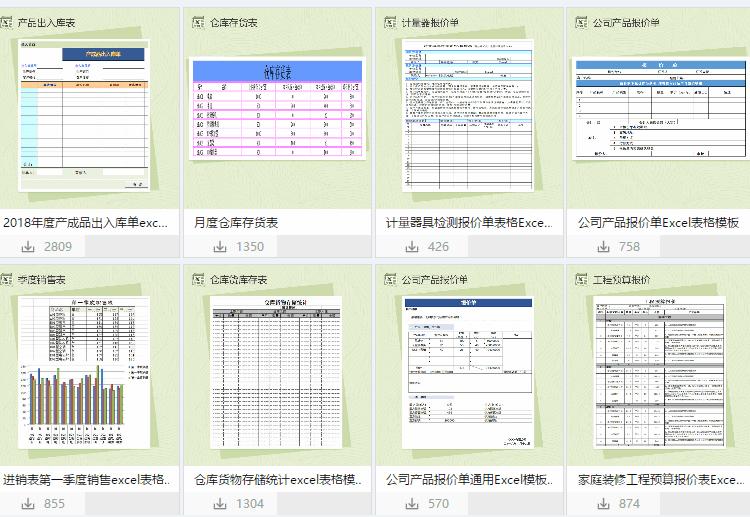Screen dimensions: 750x517
Task: Click the download icon next to 570
Action: pos(412,504)
